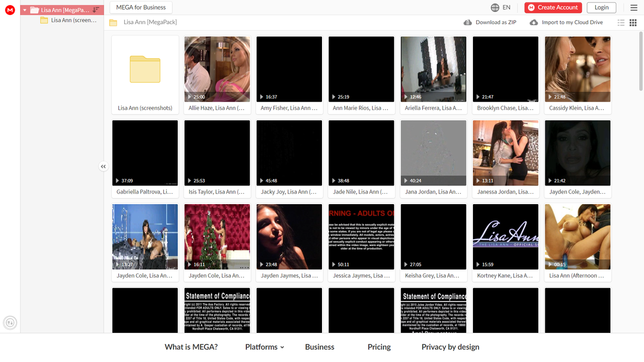This screenshot has width=644, height=362.
Task: Select the 'Lisa Ann (screen...' subfolder in tree
Action: point(68,20)
